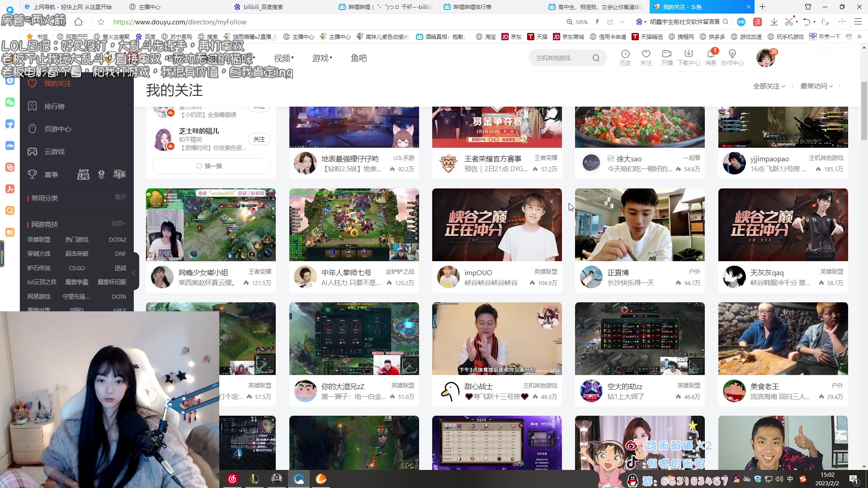Open 网瘾少女嘟小姐's stream thumbnail
The width and height of the screenshot is (868, 488).
click(x=211, y=225)
